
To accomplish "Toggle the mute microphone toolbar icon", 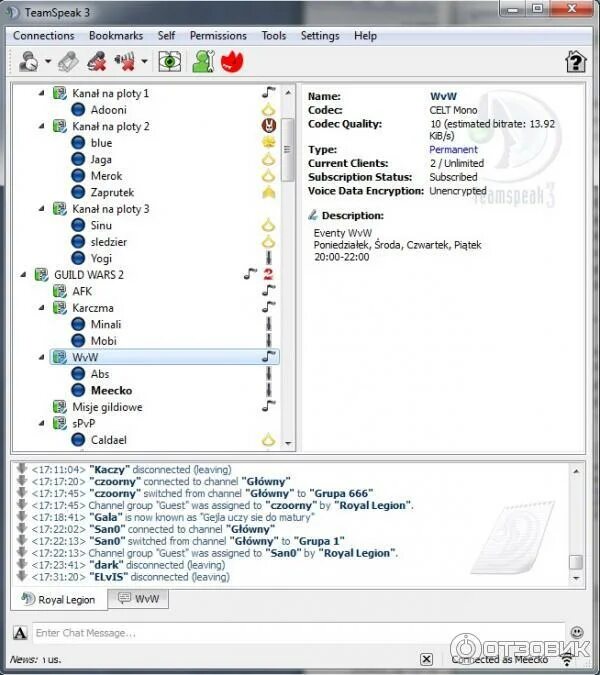I will [97, 62].
